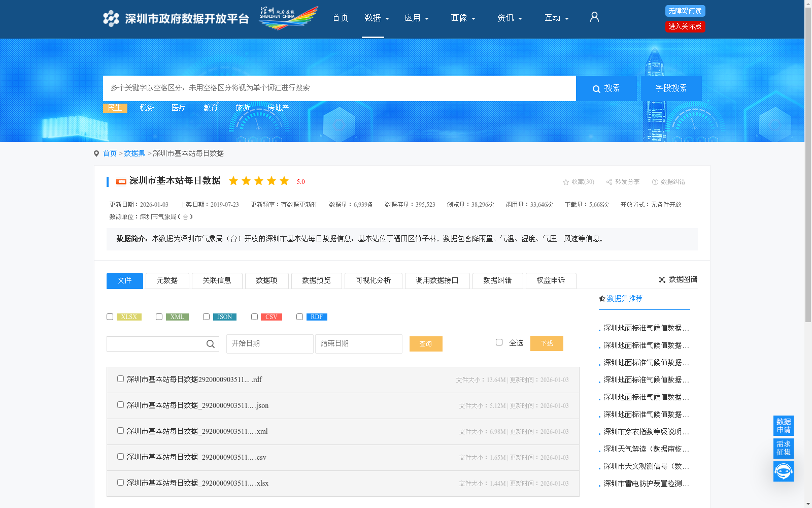Click the file name filter input
This screenshot has height=508, width=812.
pyautogui.click(x=156, y=344)
